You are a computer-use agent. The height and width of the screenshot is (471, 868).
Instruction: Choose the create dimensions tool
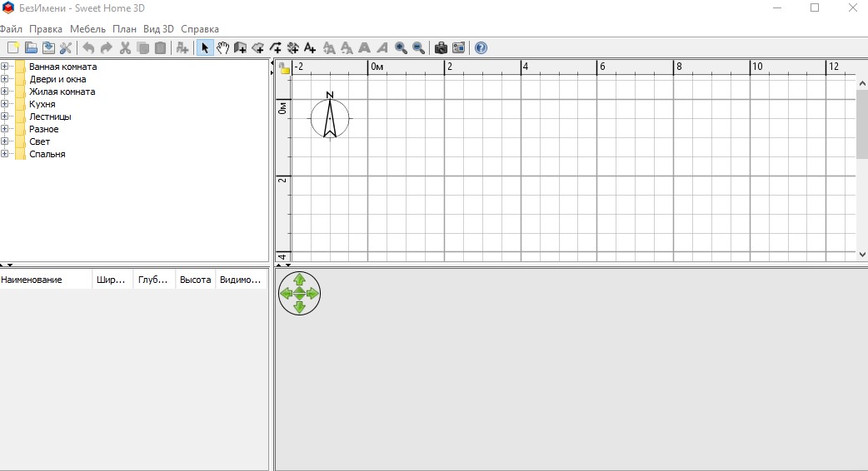pos(293,48)
